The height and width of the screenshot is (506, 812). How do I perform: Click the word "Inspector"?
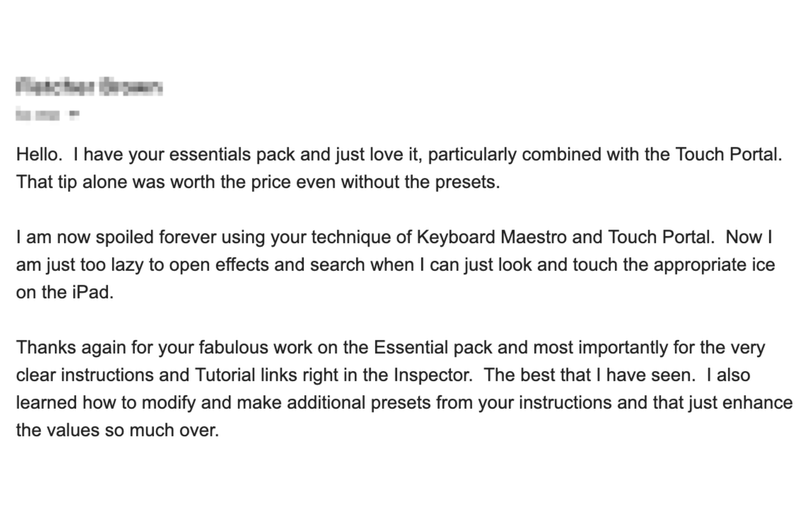pyautogui.click(x=432, y=375)
